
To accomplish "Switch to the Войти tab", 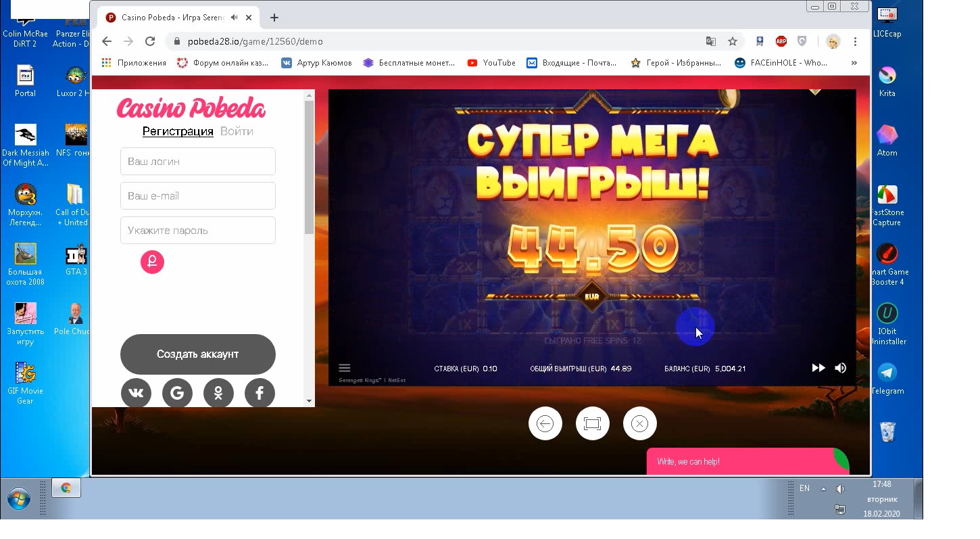I will pyautogui.click(x=237, y=131).
